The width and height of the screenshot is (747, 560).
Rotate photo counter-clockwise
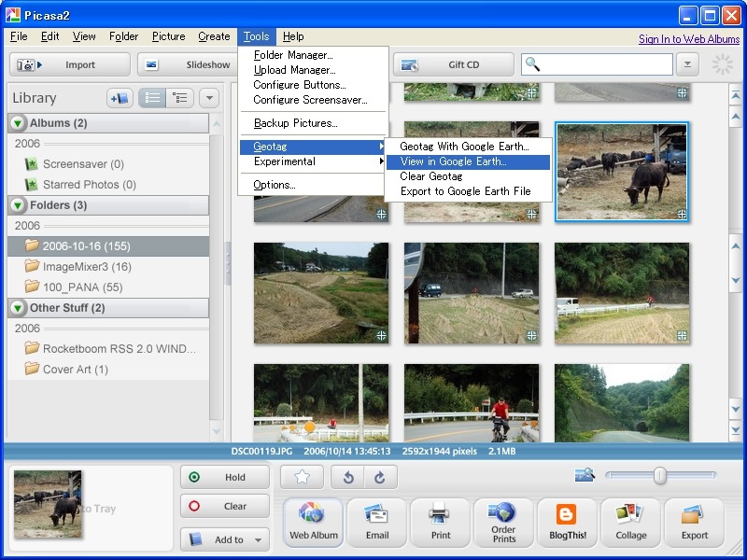(x=347, y=477)
